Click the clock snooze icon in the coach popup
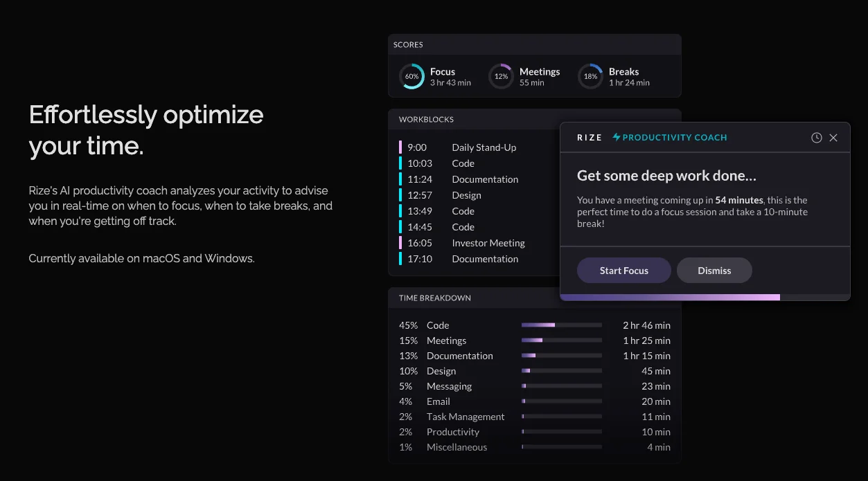This screenshot has height=481, width=868. (816, 137)
